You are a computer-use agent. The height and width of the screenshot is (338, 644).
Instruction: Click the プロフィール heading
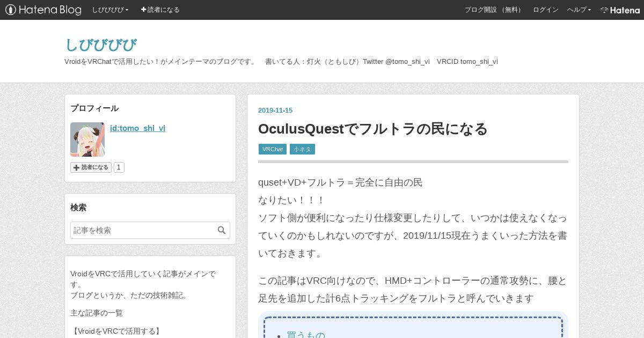click(94, 108)
